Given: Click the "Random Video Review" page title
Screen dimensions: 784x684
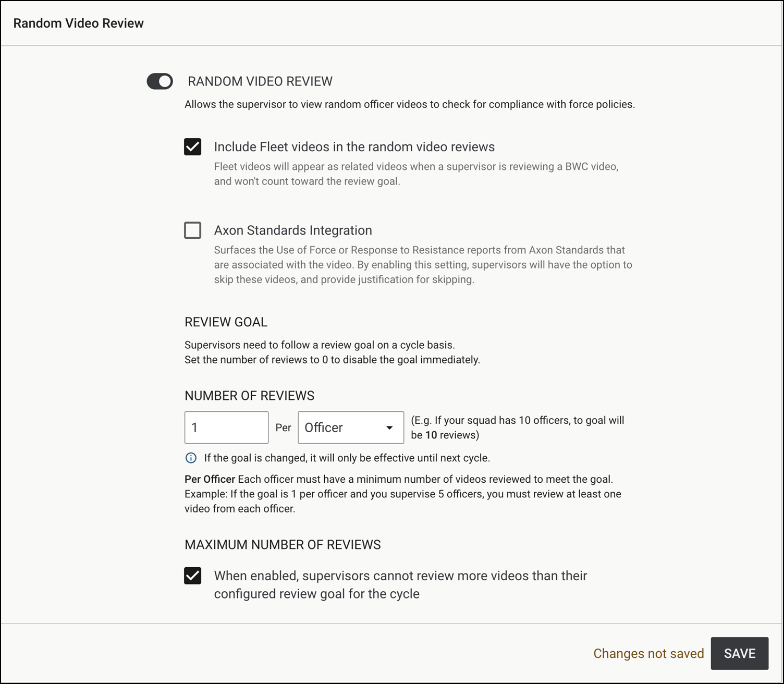Looking at the screenshot, I should click(78, 23).
